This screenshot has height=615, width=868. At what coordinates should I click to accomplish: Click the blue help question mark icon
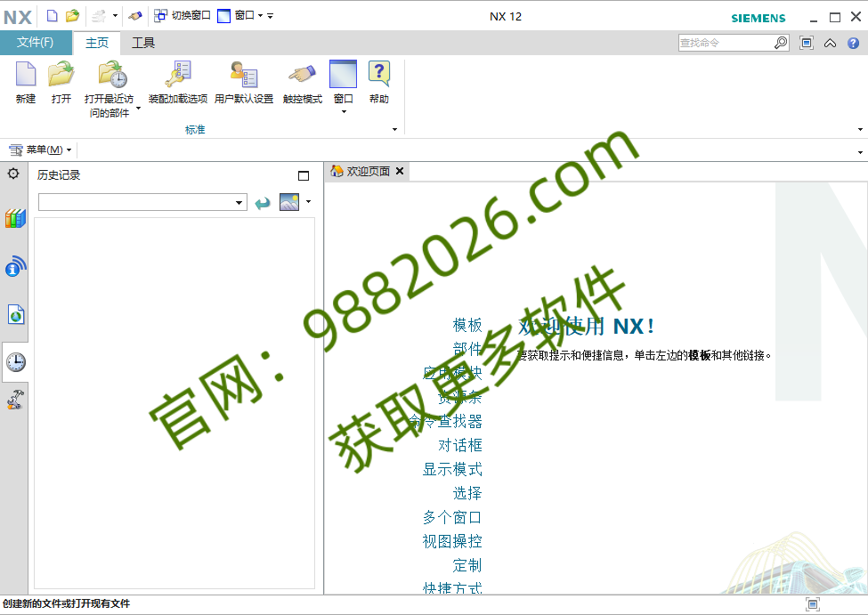853,44
